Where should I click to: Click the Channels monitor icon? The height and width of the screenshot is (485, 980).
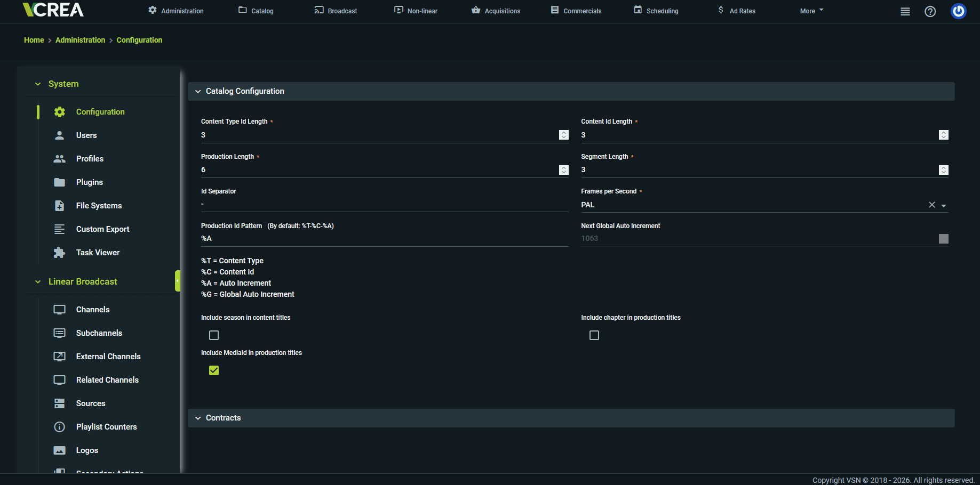tap(60, 310)
